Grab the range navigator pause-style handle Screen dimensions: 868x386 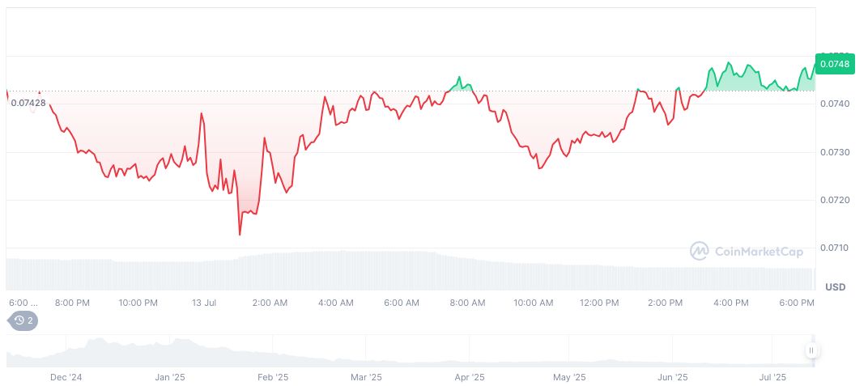click(x=811, y=350)
